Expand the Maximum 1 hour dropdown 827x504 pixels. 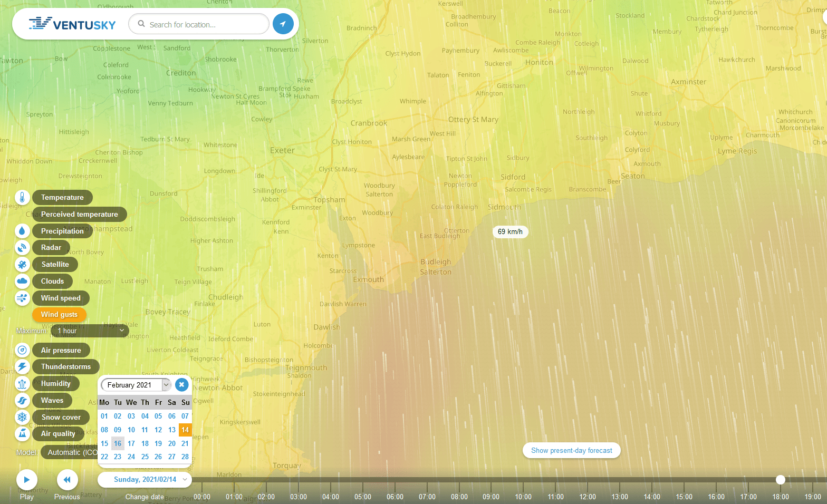[90, 331]
